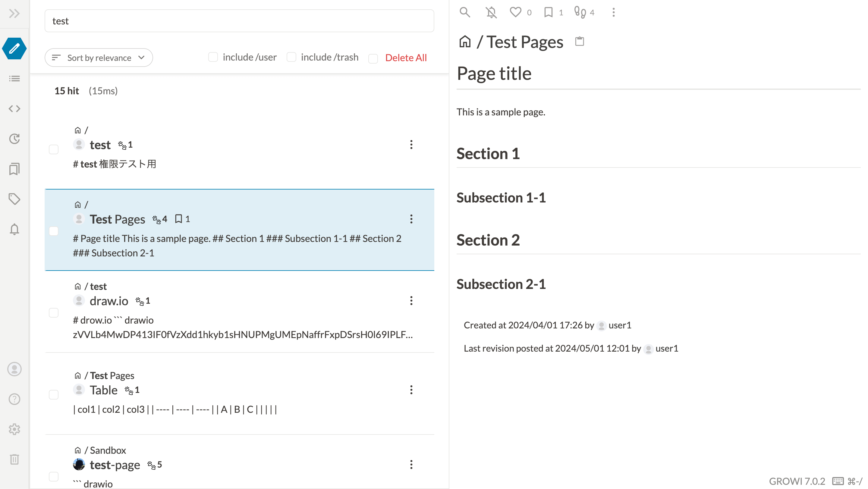Check the test result checkbox
Screen dimensions: 868x489
(54, 149)
